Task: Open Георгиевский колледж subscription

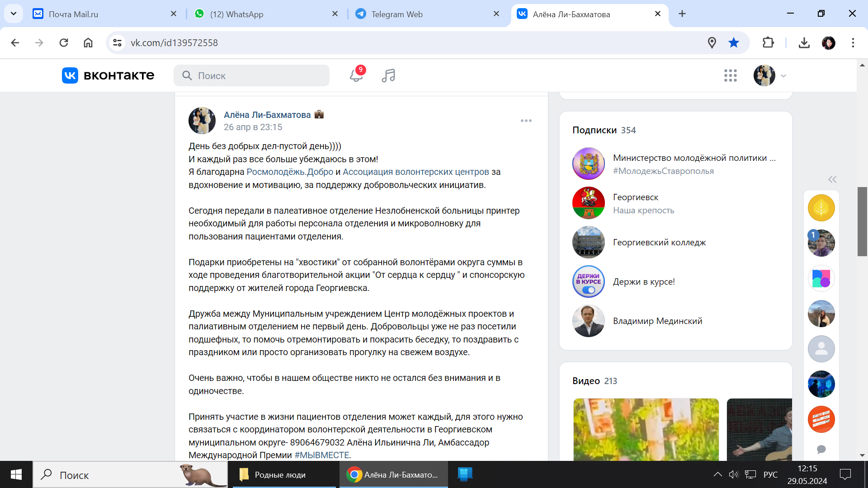Action: [659, 243]
